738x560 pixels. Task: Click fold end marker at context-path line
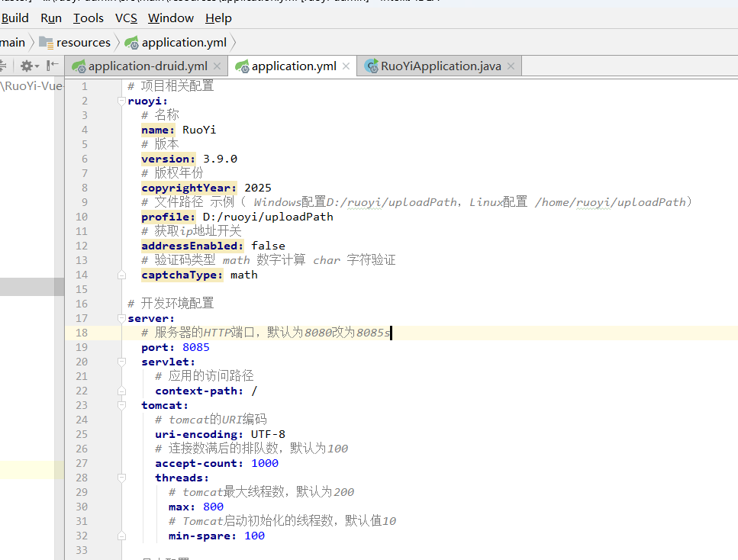121,391
